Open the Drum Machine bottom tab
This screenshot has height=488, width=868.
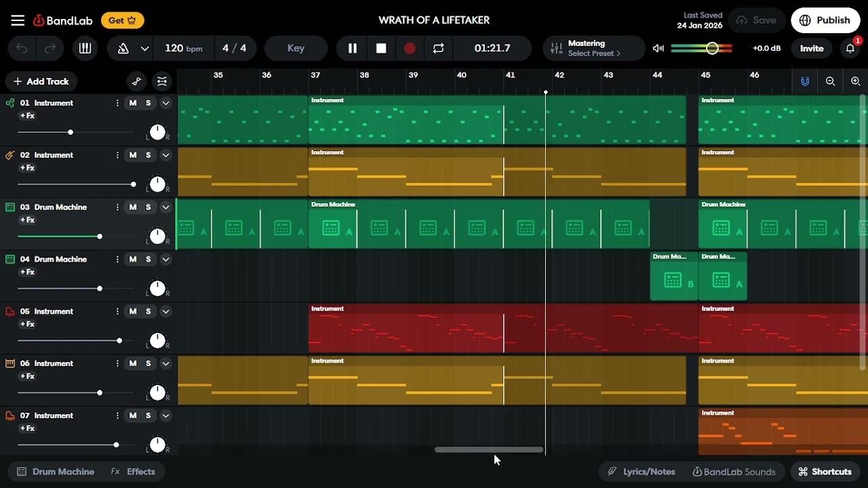pos(56,472)
